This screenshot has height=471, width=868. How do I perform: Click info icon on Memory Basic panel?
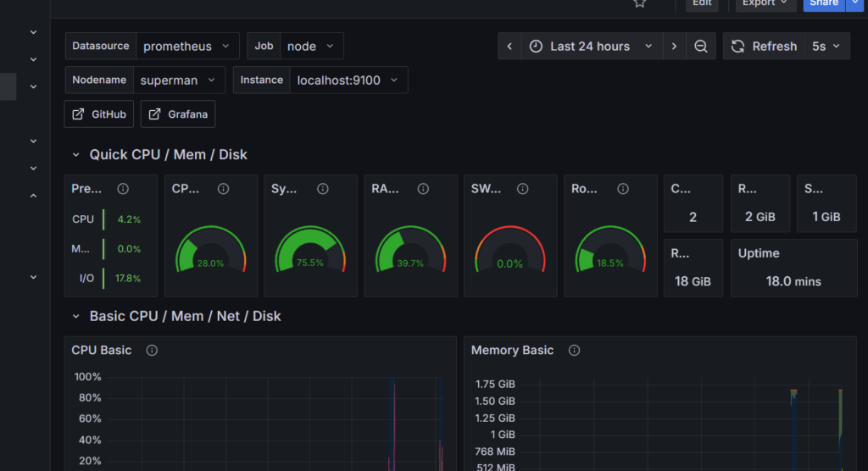click(x=574, y=351)
